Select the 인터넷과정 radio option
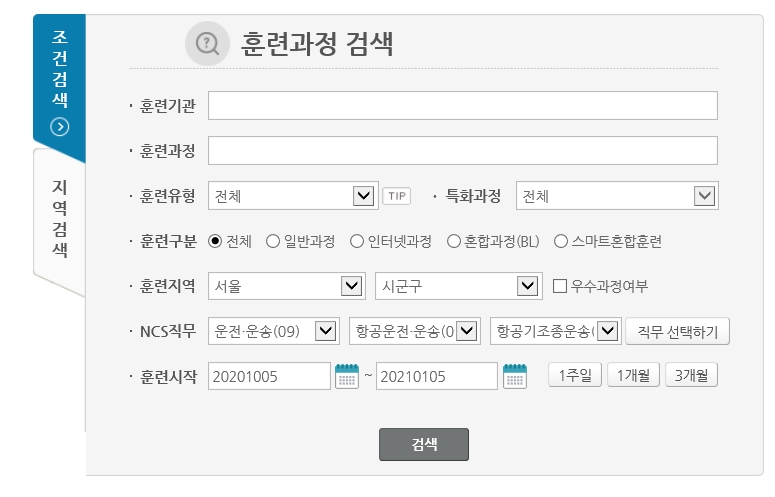 (357, 241)
